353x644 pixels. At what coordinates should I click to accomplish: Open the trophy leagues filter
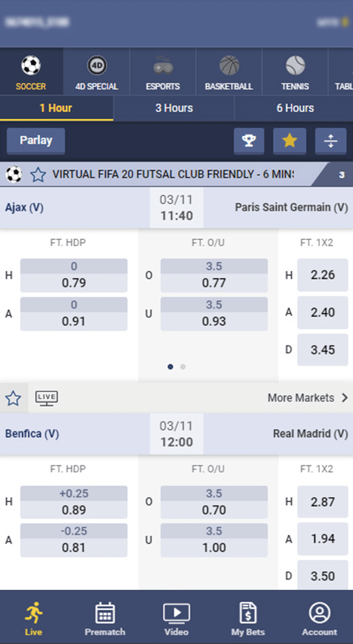[x=249, y=141]
